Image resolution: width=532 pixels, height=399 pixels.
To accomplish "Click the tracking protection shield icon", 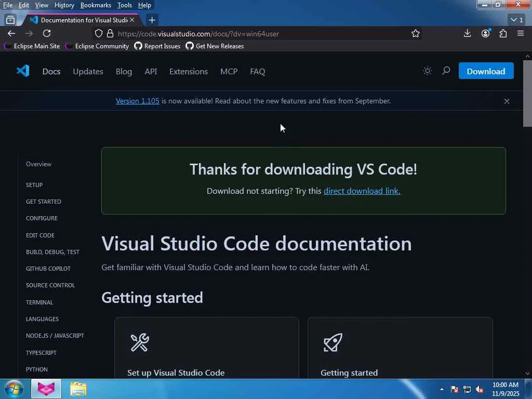I will [x=98, y=34].
